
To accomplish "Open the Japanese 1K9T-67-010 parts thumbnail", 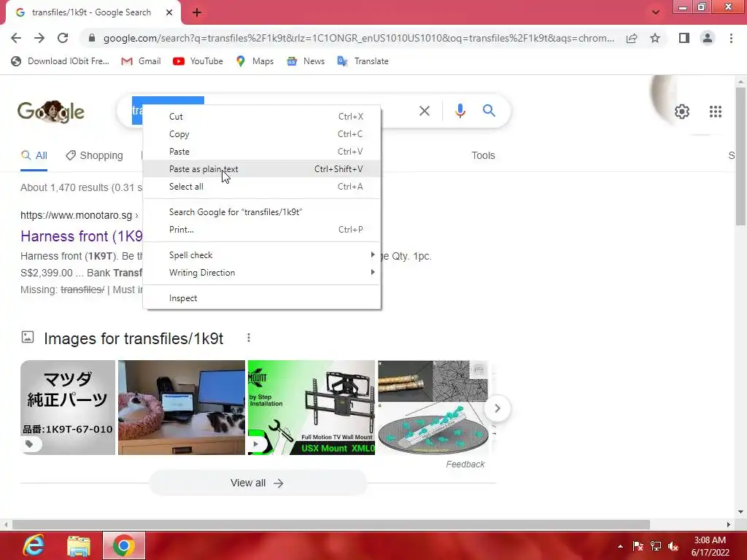I will tap(68, 408).
